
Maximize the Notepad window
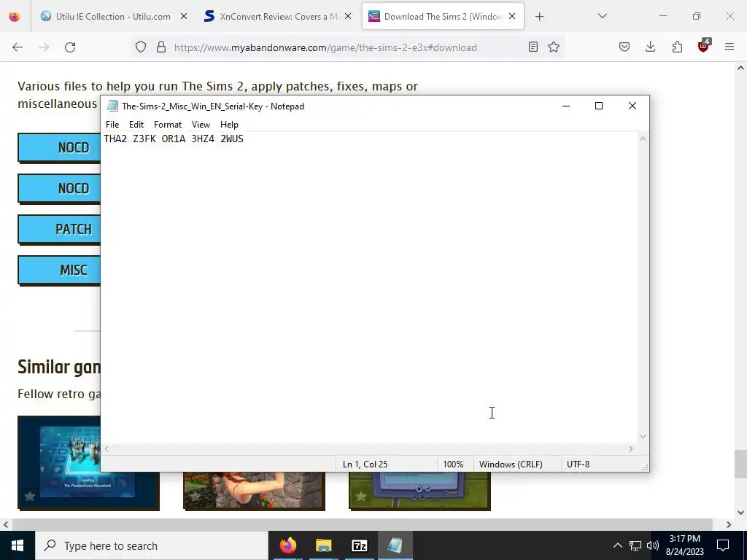click(599, 106)
